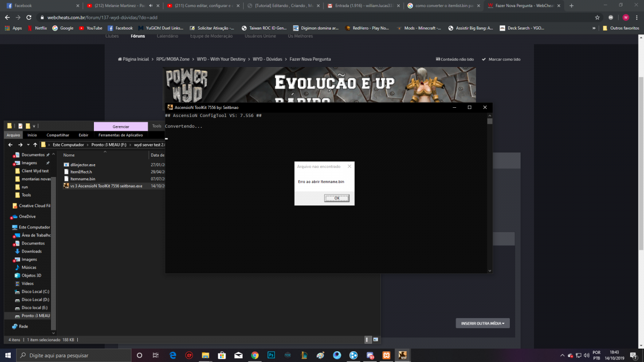
Task: Open the Compartilhar ribbon tab
Action: pyautogui.click(x=58, y=135)
